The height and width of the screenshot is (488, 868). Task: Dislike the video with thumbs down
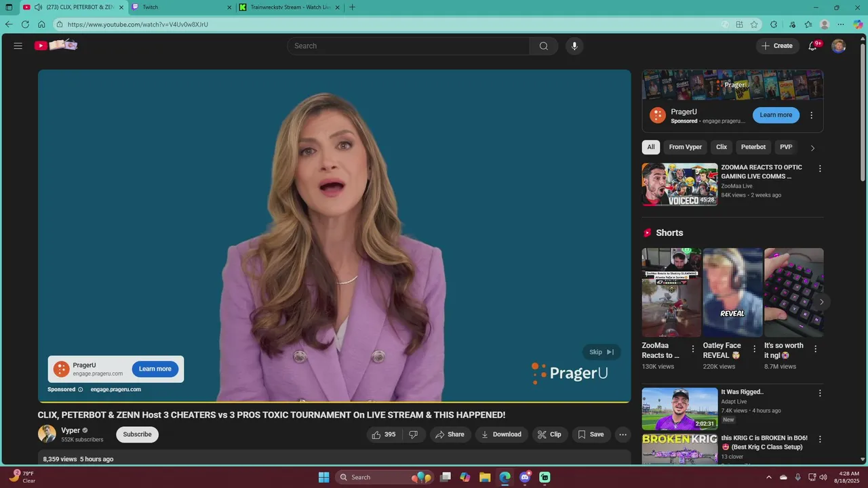(414, 434)
